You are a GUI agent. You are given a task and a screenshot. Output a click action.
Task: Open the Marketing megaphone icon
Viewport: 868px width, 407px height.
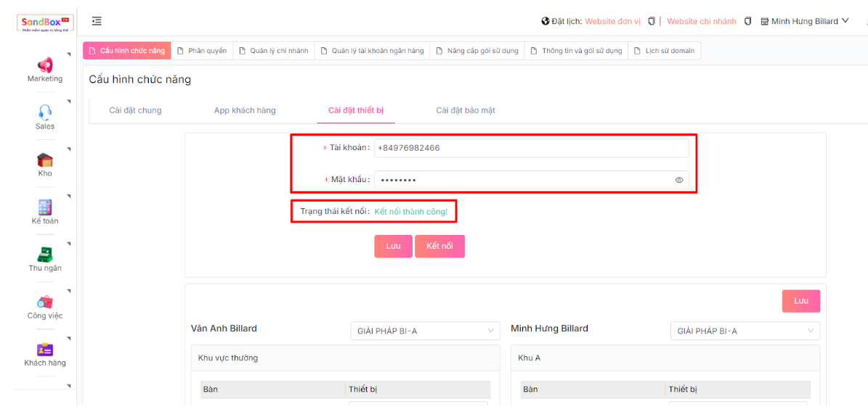tap(45, 65)
